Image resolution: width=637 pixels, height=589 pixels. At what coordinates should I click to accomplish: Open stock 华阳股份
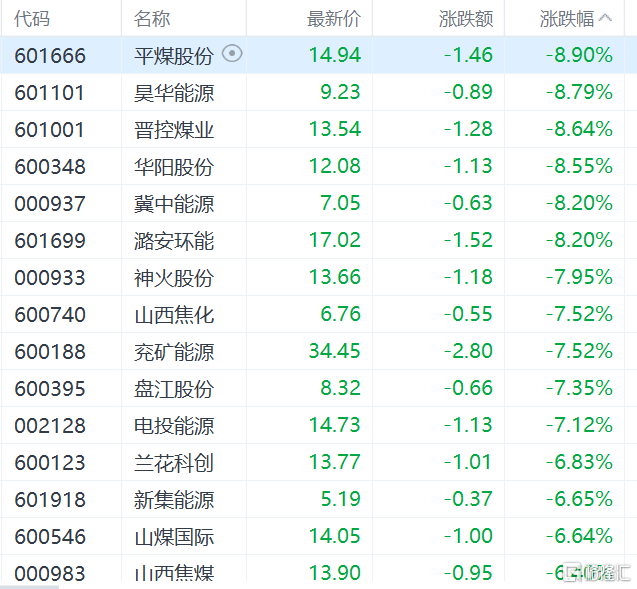point(174,167)
